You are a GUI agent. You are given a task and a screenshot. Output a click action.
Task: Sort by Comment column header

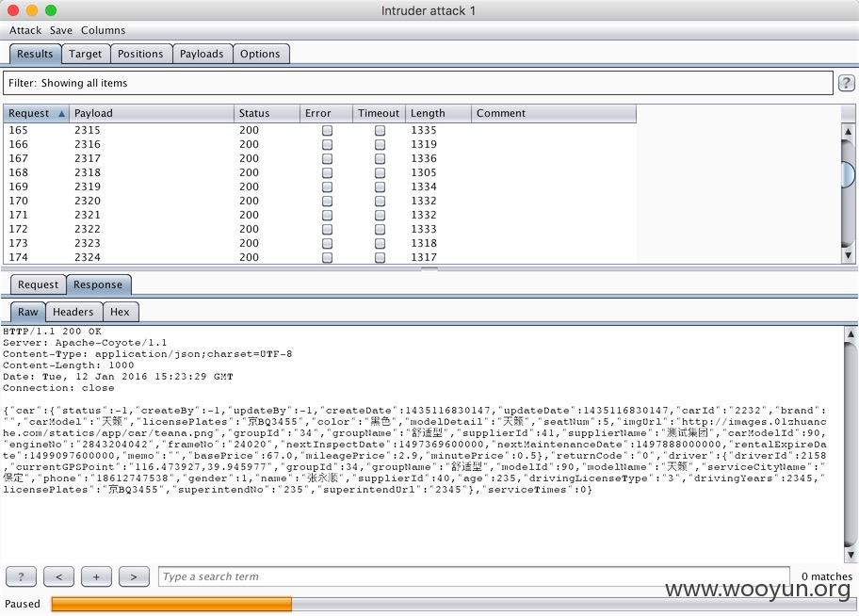pos(554,113)
